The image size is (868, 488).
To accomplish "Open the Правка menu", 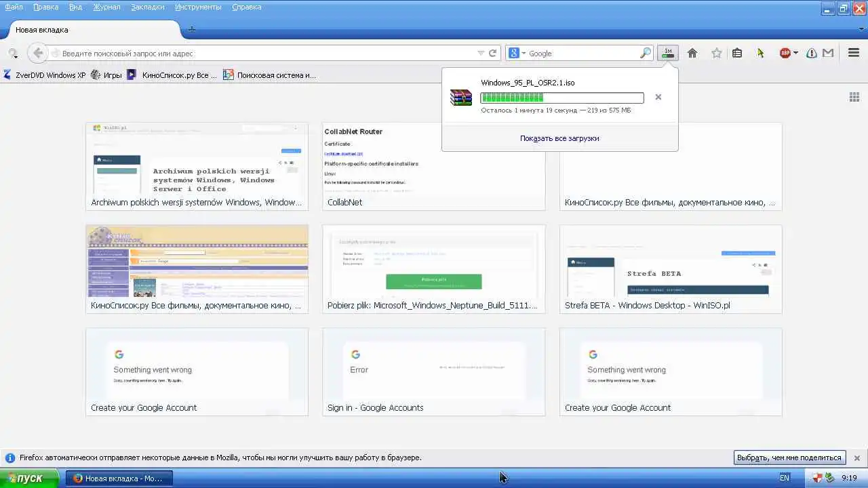I will (45, 7).
